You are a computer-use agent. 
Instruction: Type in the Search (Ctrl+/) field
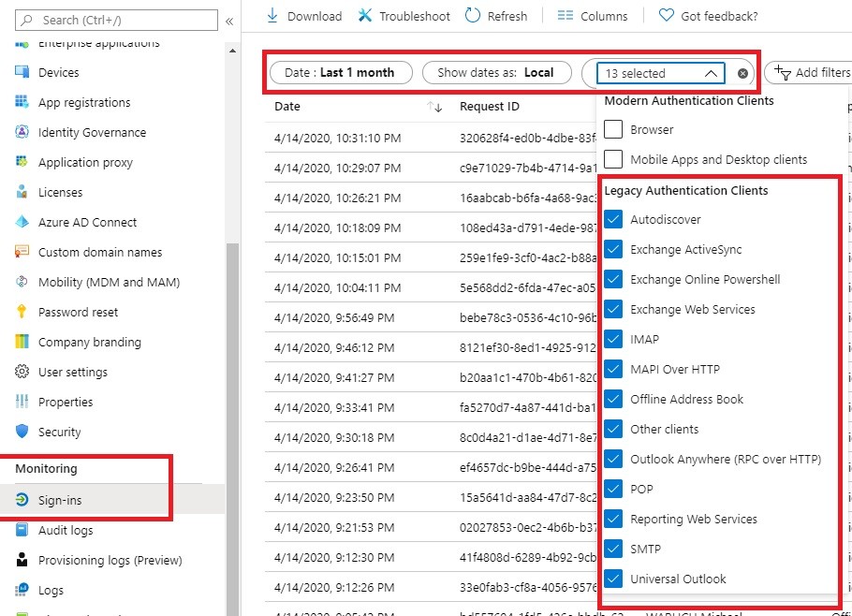pyautogui.click(x=122, y=20)
